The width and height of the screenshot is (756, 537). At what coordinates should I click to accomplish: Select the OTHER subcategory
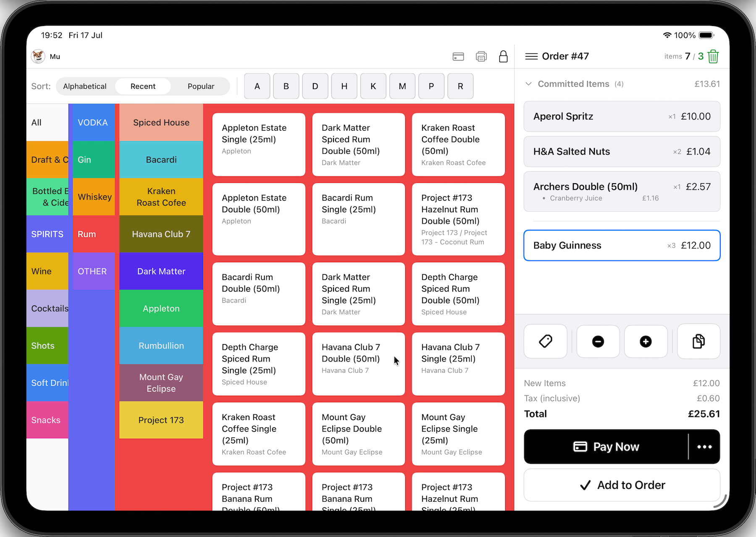tap(94, 271)
